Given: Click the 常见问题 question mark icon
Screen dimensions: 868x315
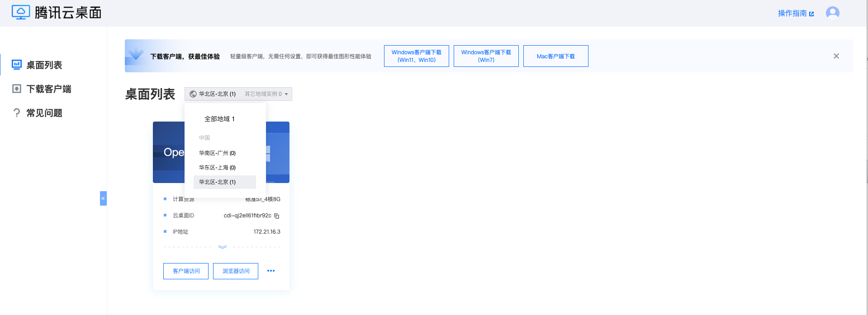Looking at the screenshot, I should 17,113.
